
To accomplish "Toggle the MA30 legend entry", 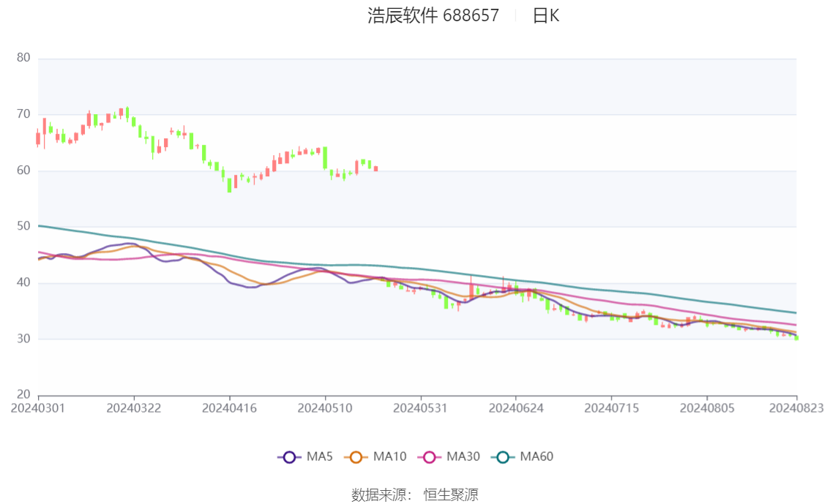I will click(x=449, y=457).
